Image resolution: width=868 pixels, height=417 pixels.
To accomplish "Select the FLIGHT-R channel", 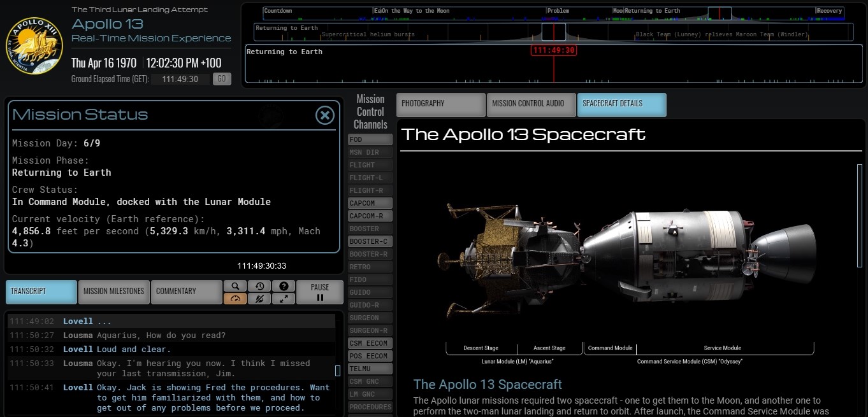I will 370,190.
